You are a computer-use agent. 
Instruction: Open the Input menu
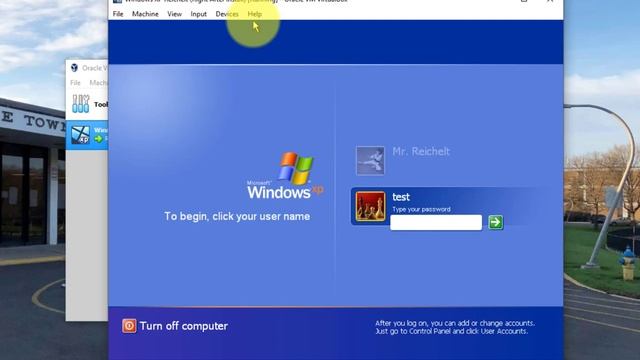click(198, 14)
